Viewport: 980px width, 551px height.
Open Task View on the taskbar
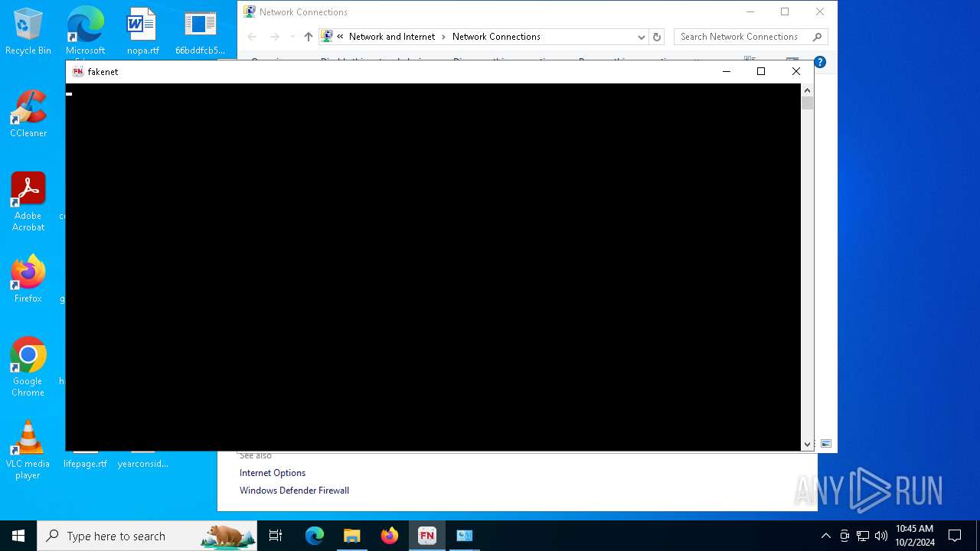(x=276, y=536)
